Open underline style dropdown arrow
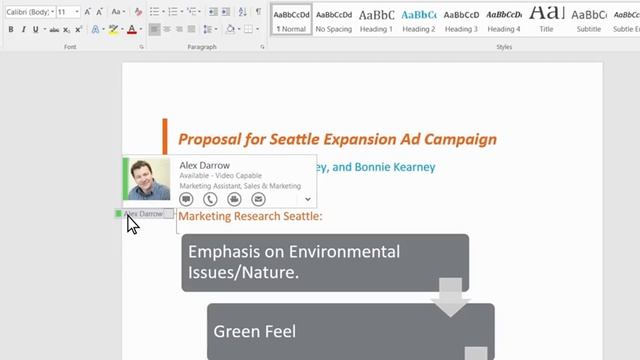This screenshot has width=640, height=360. 44,30
